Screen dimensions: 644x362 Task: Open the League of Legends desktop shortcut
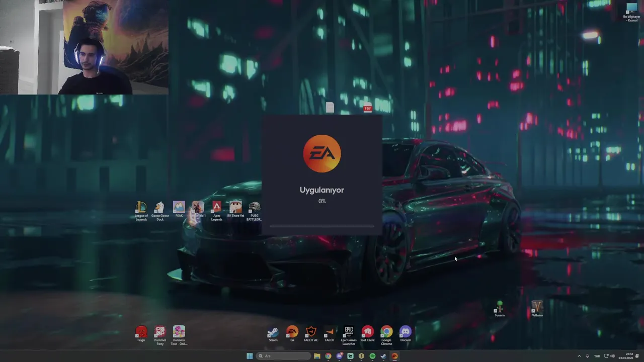141,211
